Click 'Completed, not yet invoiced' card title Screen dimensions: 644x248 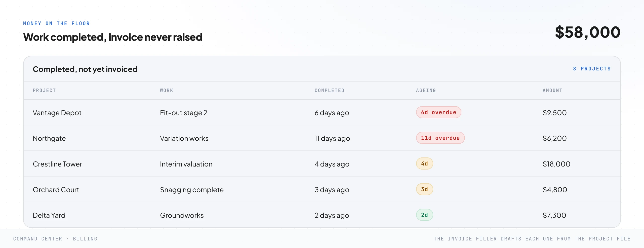[x=85, y=69]
